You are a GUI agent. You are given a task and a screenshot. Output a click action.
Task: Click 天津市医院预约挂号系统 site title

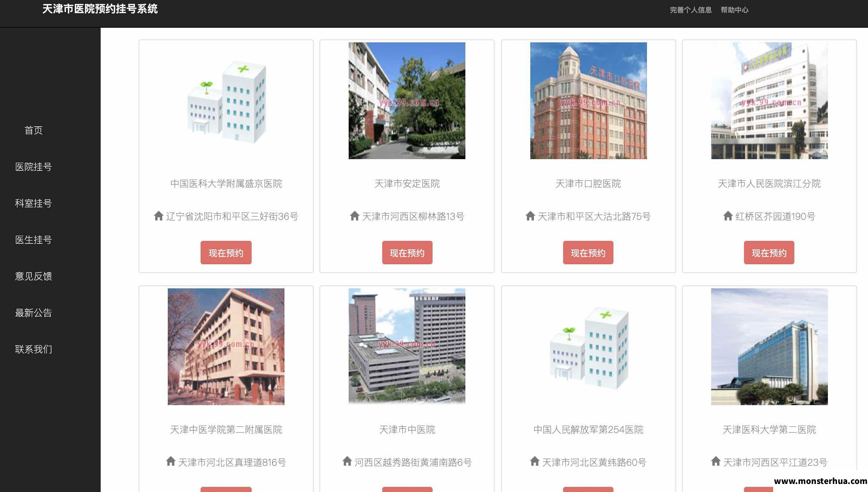tap(100, 9)
